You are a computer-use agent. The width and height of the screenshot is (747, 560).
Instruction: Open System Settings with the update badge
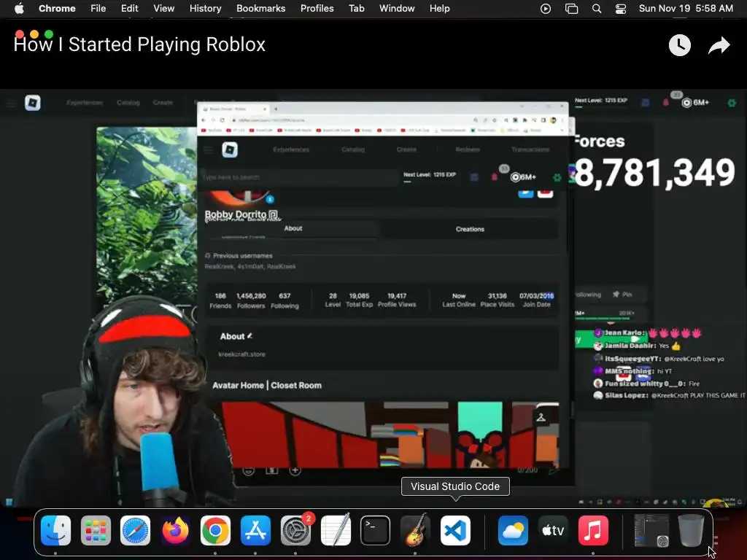[296, 530]
